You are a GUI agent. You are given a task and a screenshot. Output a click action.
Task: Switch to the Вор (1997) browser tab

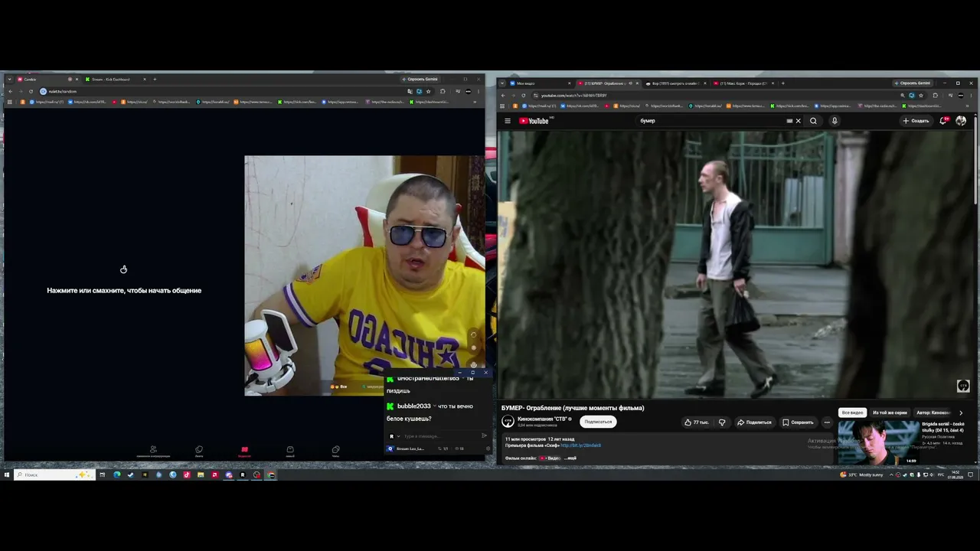pyautogui.click(x=675, y=83)
